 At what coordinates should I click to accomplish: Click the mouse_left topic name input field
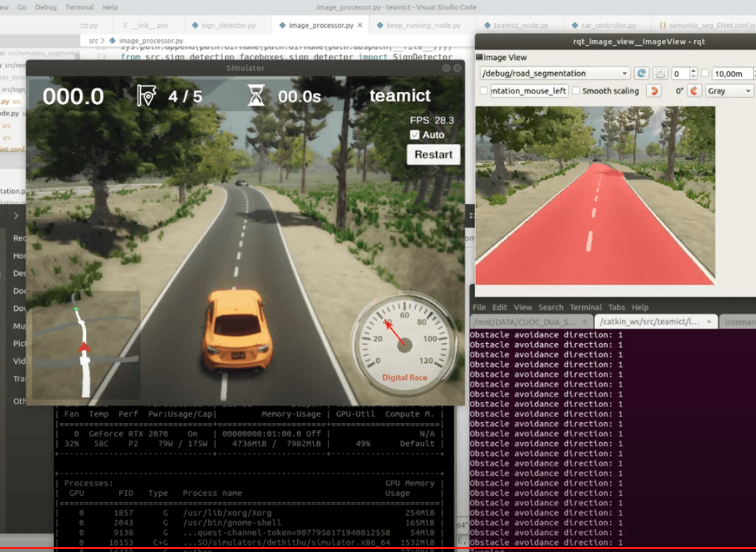[529, 91]
